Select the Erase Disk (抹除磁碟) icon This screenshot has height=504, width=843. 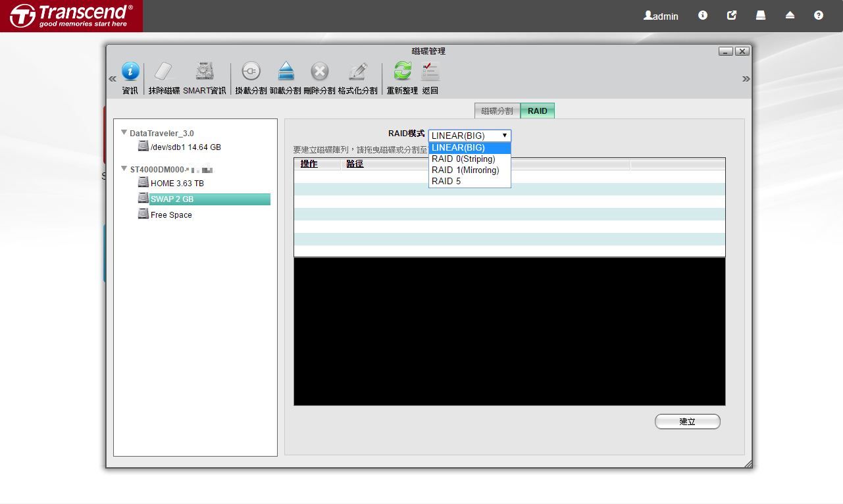163,72
